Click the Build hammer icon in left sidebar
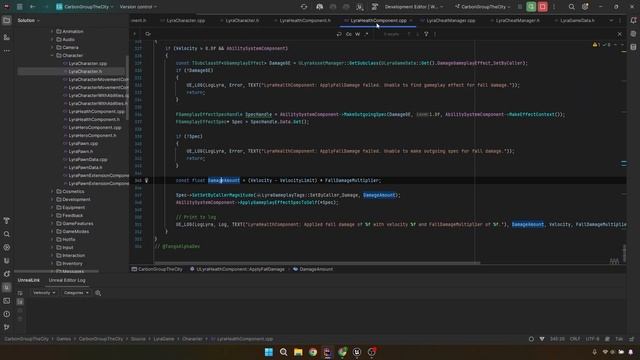 7,221
